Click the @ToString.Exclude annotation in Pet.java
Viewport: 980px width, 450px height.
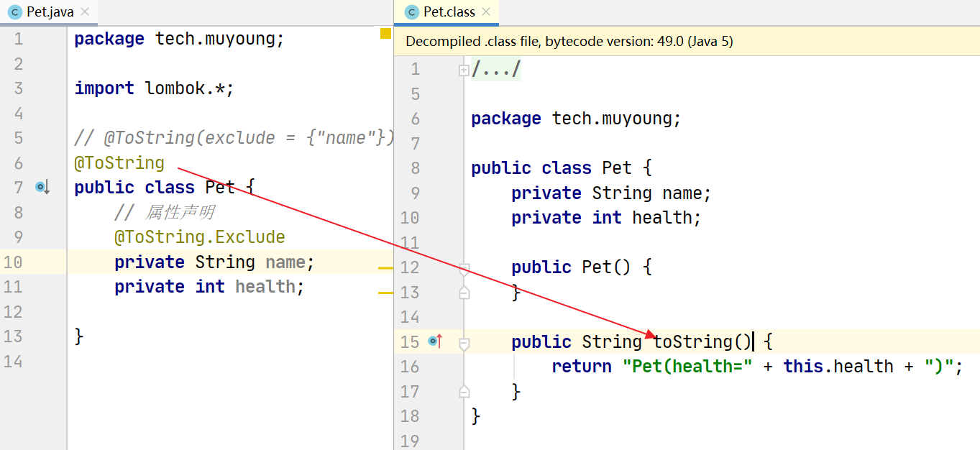tap(199, 237)
